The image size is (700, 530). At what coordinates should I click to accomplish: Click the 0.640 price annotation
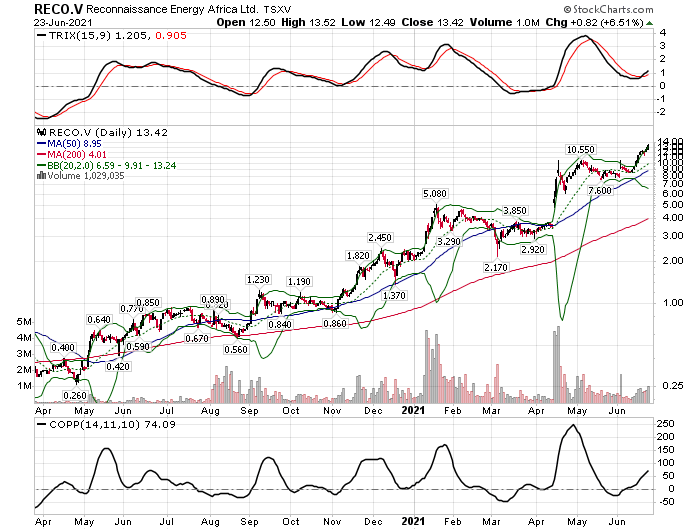99,320
